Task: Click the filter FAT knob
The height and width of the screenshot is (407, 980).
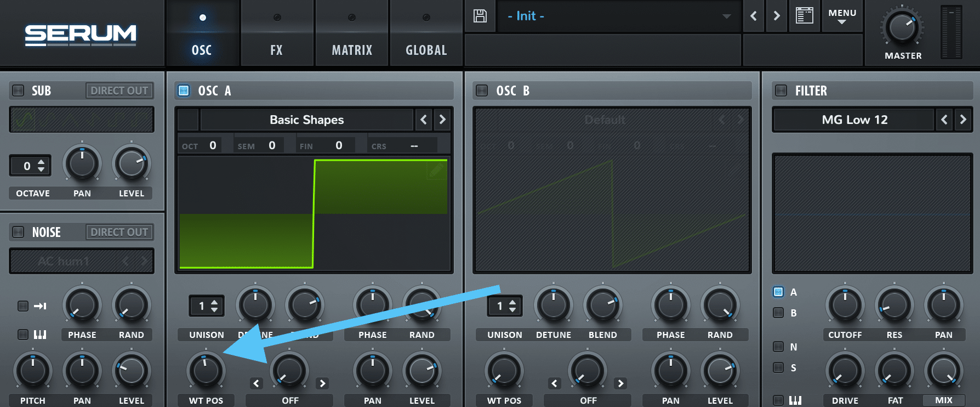Action: click(x=894, y=371)
